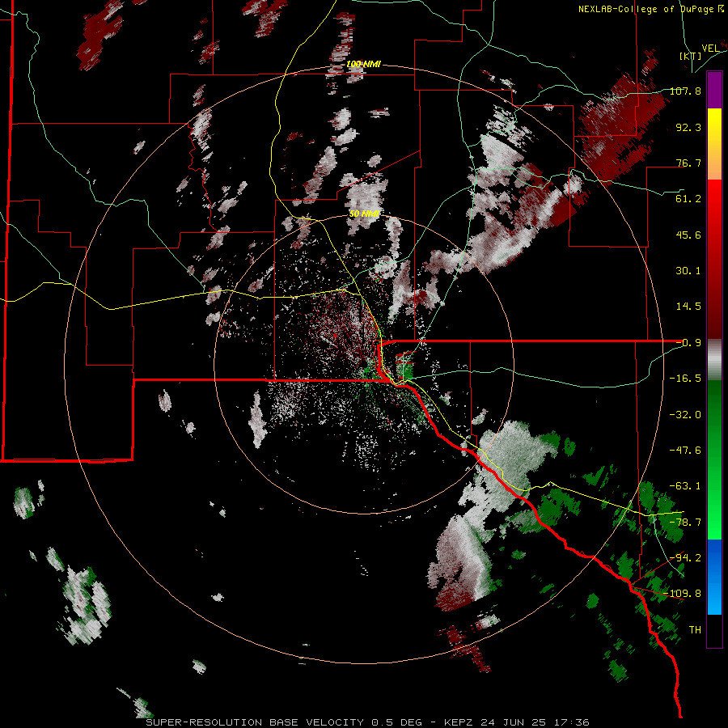Click the 30.1 velocity scale label
Image resolution: width=728 pixels, height=728 pixels.
(688, 271)
